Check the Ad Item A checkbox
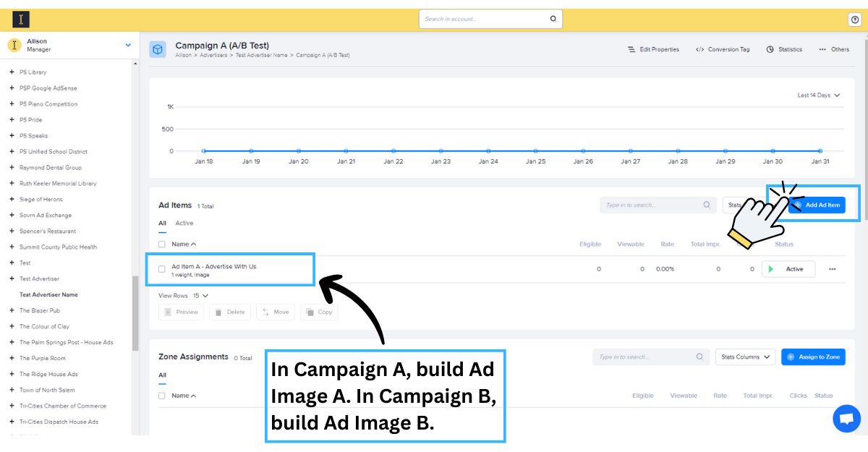The image size is (868, 452). point(162,269)
